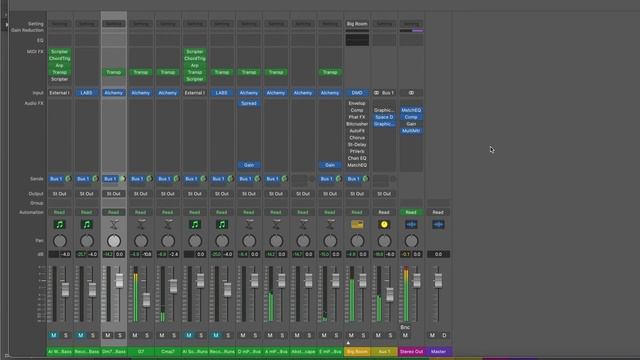Open the Read automation menu on Master channel
The image size is (640, 360).
(x=438, y=212)
